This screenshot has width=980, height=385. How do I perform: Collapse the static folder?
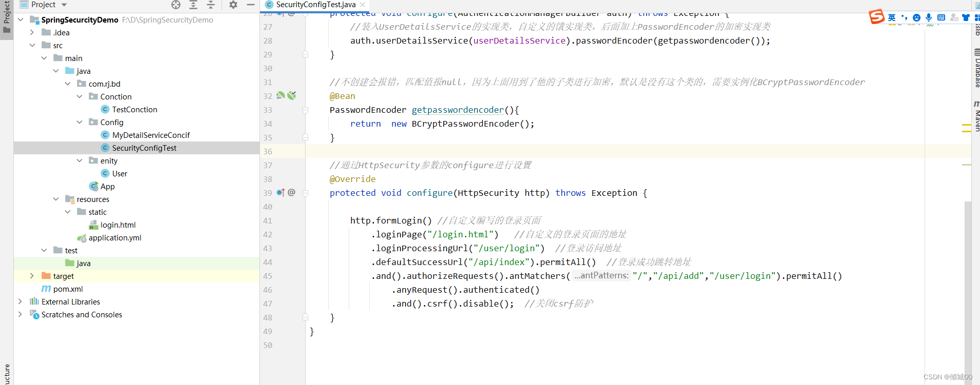[68, 212]
